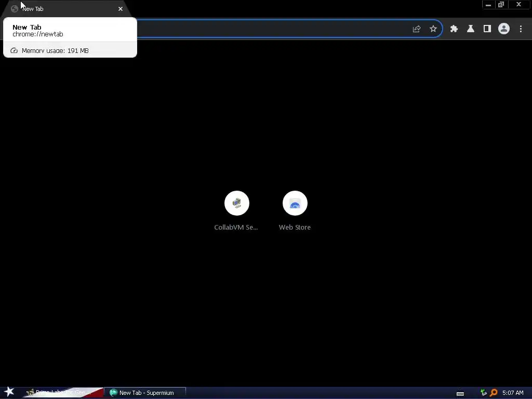532x399 pixels.
Task: Open the Web Store shortcut
Action: (x=295, y=203)
